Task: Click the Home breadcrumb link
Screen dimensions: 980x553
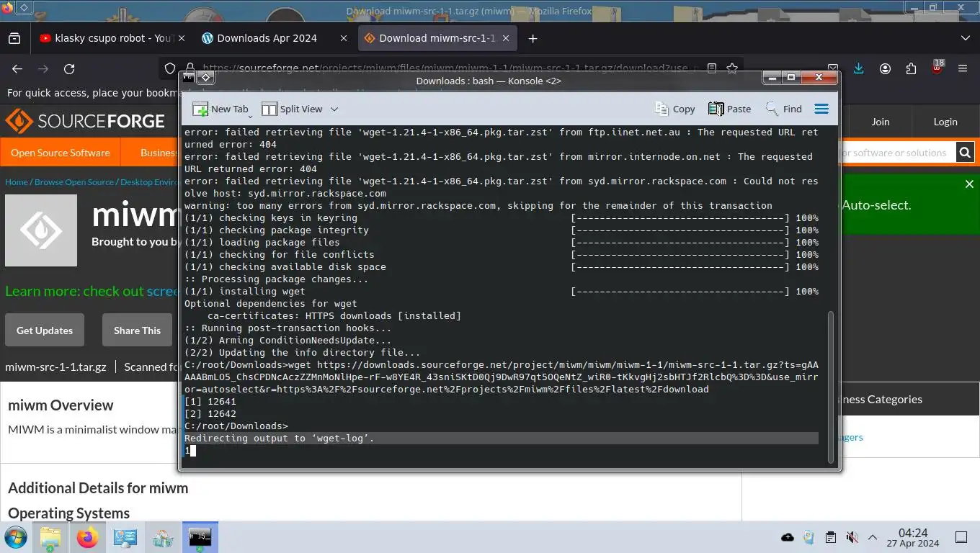Action: tap(16, 182)
